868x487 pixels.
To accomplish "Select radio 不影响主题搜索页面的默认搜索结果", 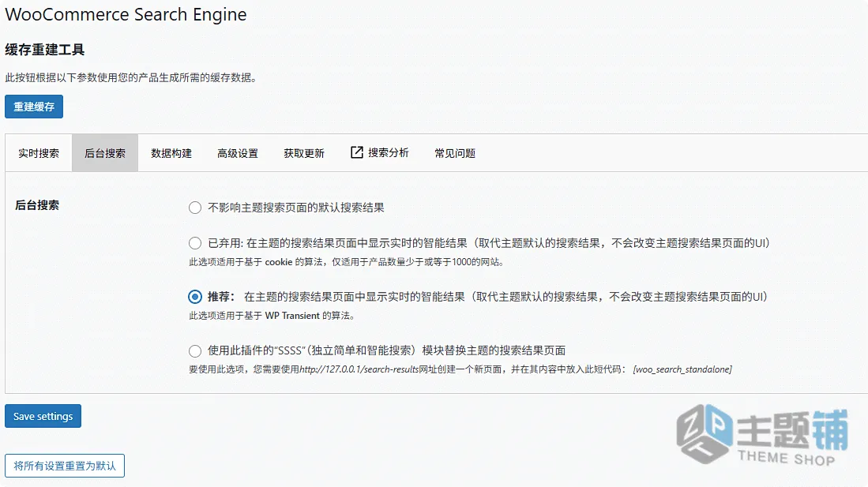I will coord(195,208).
